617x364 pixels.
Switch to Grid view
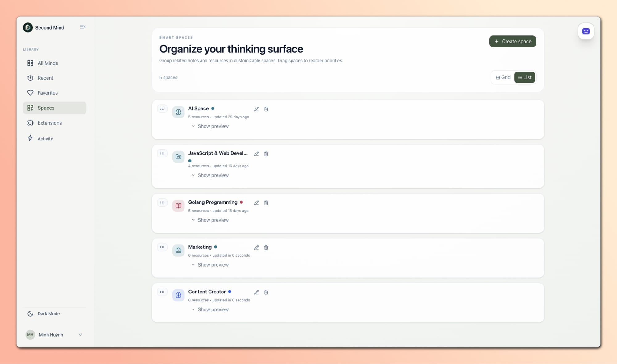(x=503, y=77)
